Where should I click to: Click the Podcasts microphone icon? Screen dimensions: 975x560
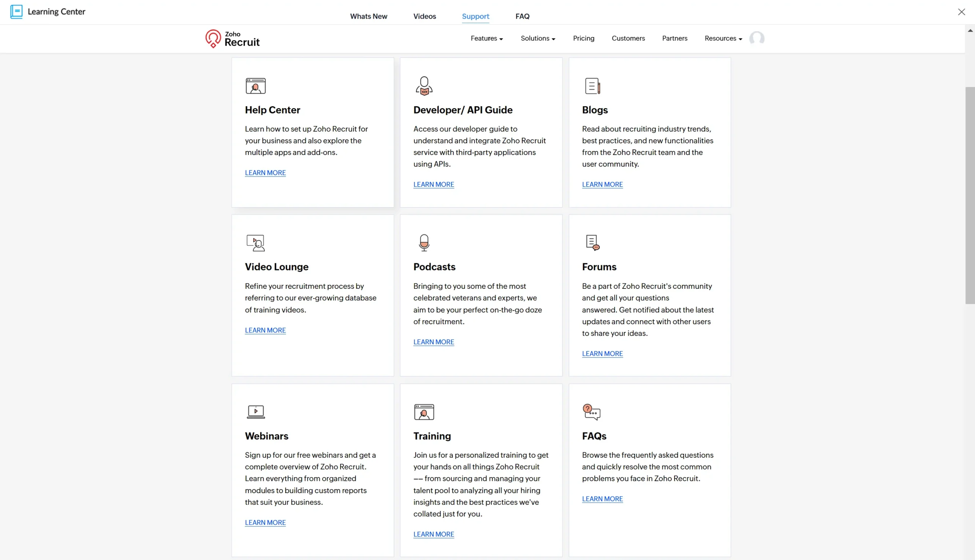coord(424,242)
